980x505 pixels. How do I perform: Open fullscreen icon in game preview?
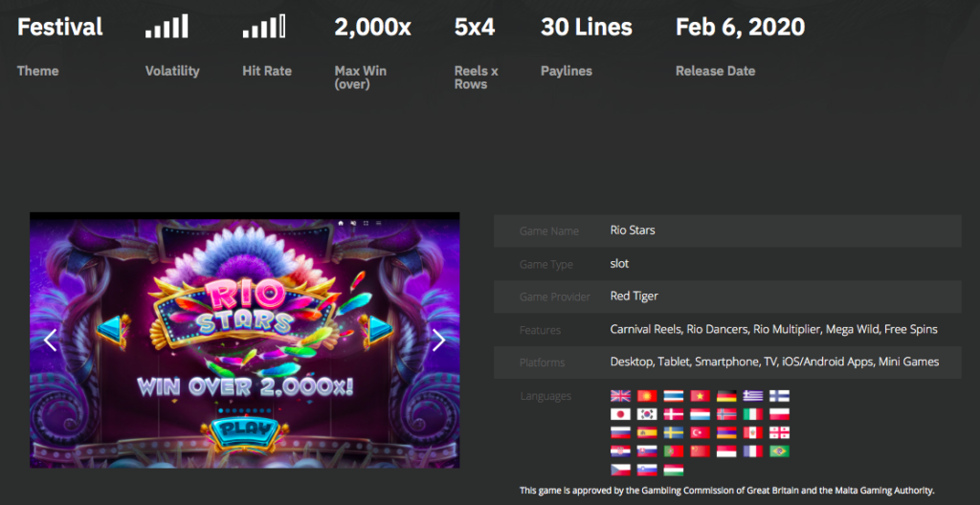[x=367, y=223]
